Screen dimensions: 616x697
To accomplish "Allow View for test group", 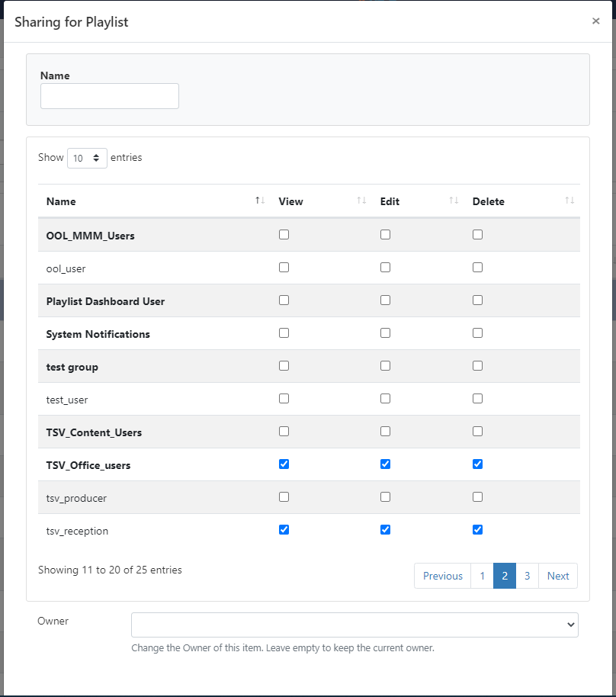I will pyautogui.click(x=284, y=366).
